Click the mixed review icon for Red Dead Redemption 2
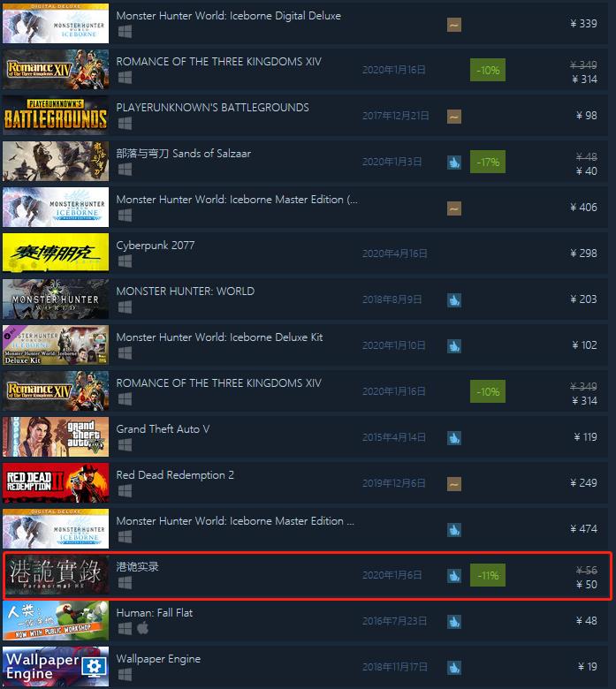Image resolution: width=616 pixels, height=689 pixels. pos(454,484)
